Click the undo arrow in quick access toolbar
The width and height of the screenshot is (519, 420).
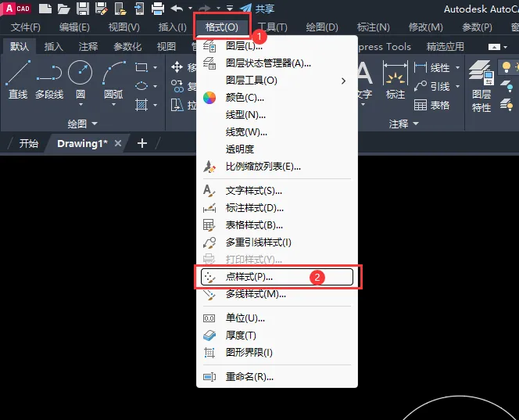click(177, 9)
